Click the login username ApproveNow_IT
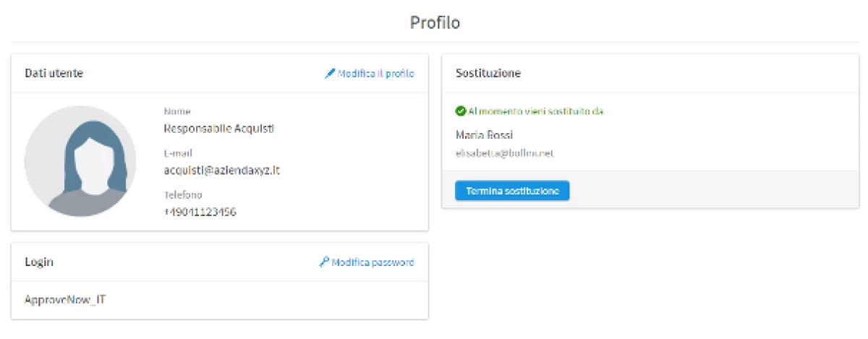Screen dimensions: 868x339 click(x=65, y=299)
